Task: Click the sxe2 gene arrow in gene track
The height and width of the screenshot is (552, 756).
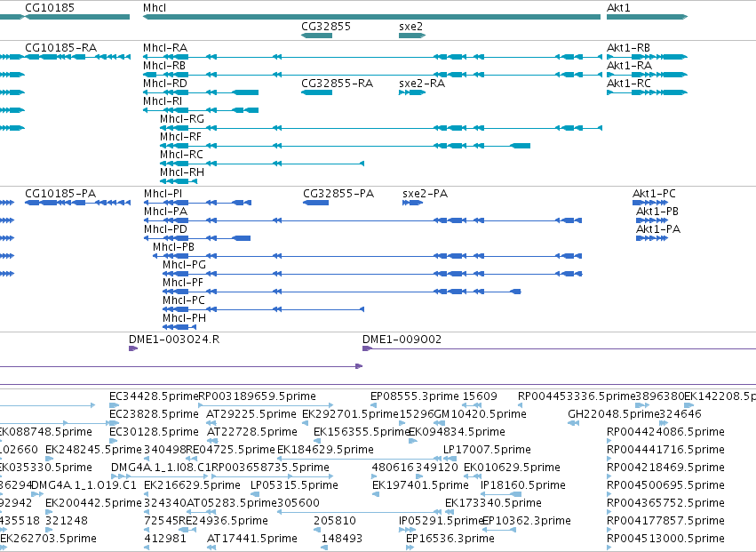Action: [x=412, y=36]
